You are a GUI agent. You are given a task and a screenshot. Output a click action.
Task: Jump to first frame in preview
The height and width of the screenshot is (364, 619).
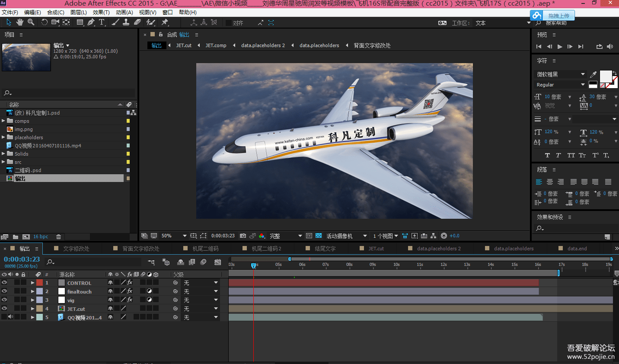pos(539,46)
